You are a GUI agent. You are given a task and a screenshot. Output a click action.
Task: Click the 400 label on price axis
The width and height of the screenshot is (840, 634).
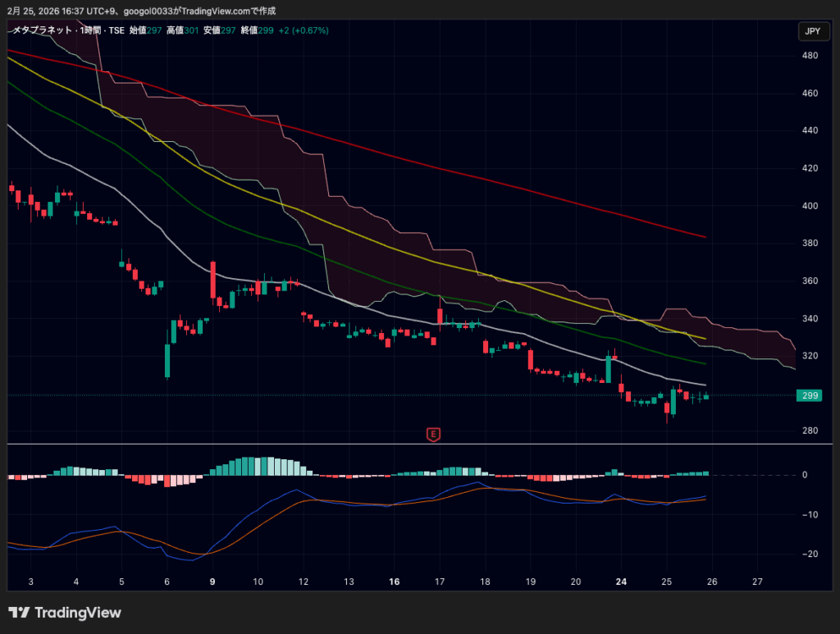tap(809, 206)
